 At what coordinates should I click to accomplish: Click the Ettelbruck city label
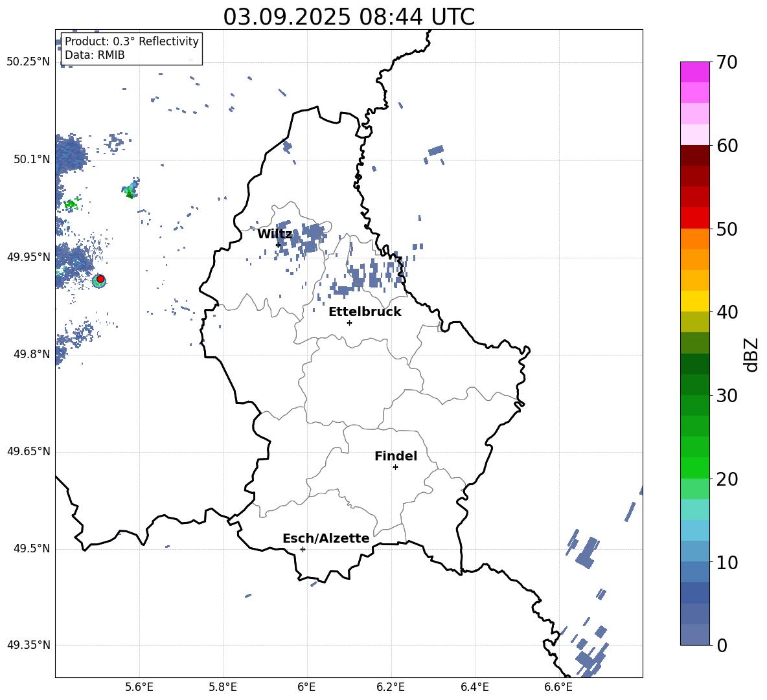pos(365,312)
